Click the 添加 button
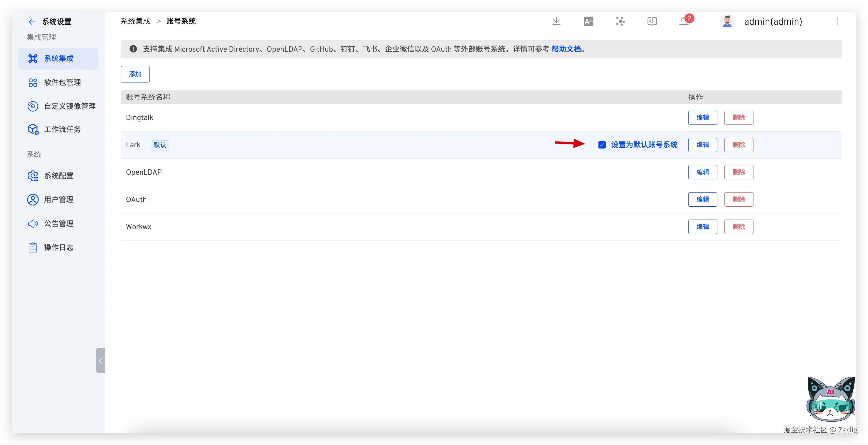This screenshot has width=868, height=445. [135, 74]
